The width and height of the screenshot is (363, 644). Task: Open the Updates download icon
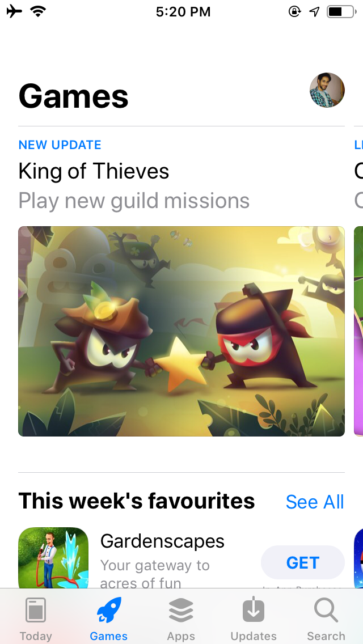(254, 609)
